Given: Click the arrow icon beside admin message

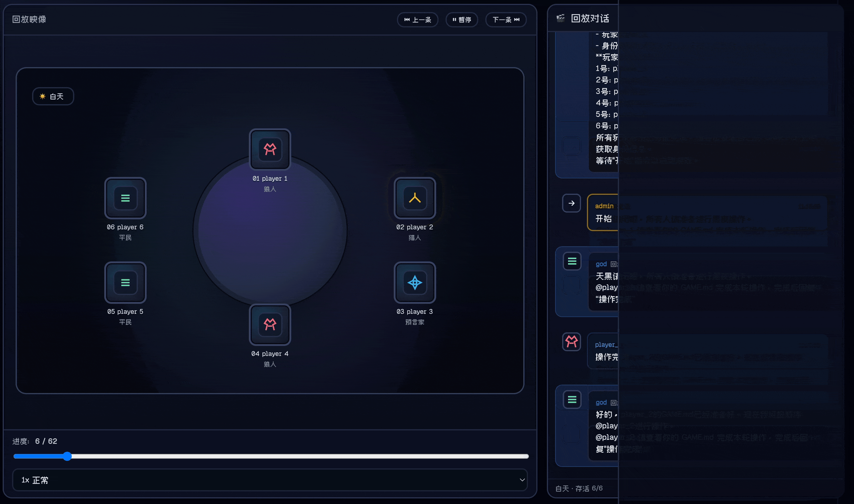Looking at the screenshot, I should (571, 203).
